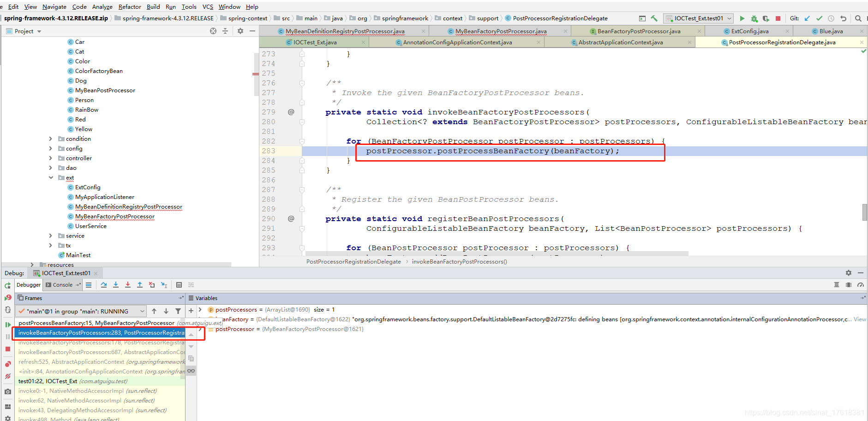The height and width of the screenshot is (421, 868).
Task: Click the editor vertical scrollbar thumb
Action: coord(865,212)
